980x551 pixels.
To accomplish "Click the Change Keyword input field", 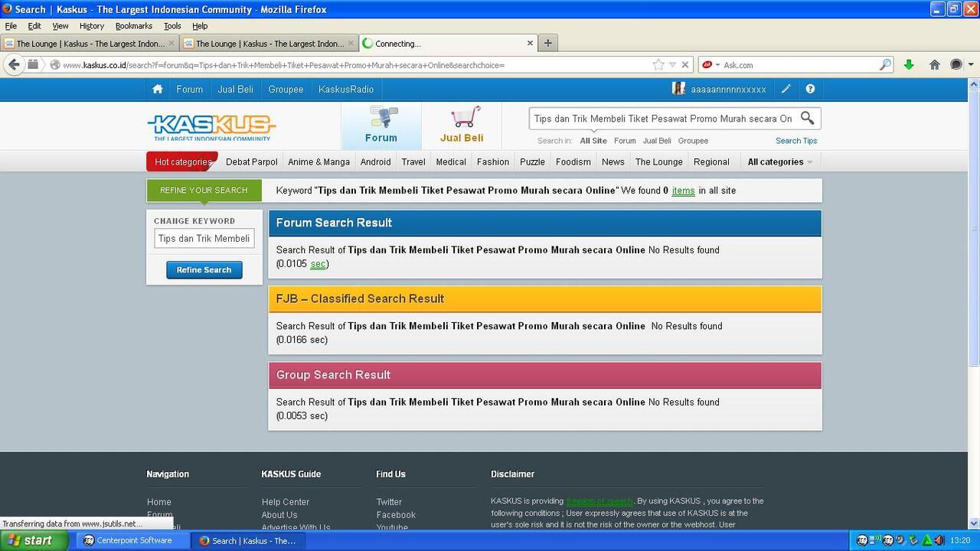I will point(204,239).
